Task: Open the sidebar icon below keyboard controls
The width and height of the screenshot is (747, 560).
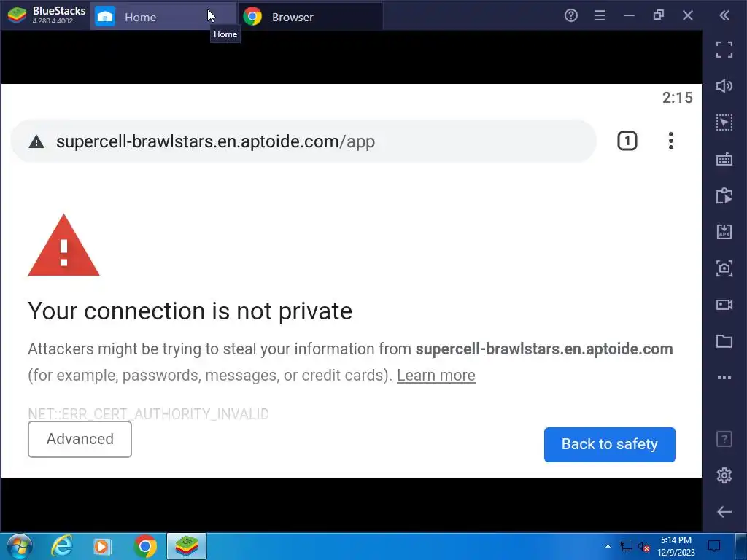Action: (x=724, y=195)
